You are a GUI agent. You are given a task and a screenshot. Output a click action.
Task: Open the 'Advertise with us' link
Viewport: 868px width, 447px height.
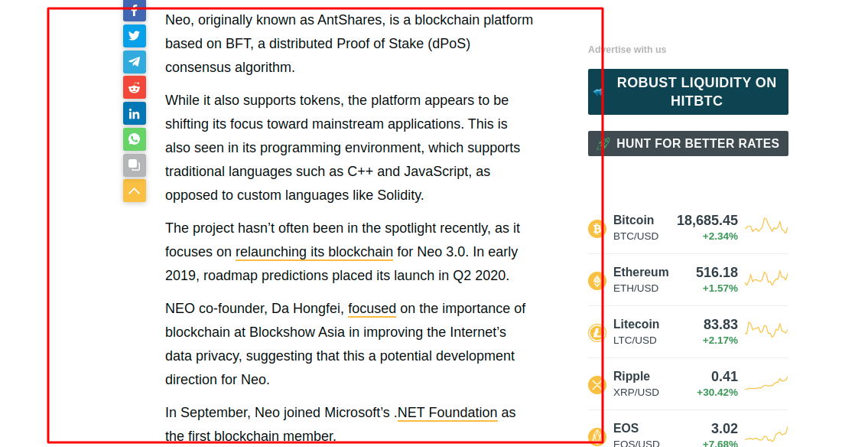click(627, 50)
